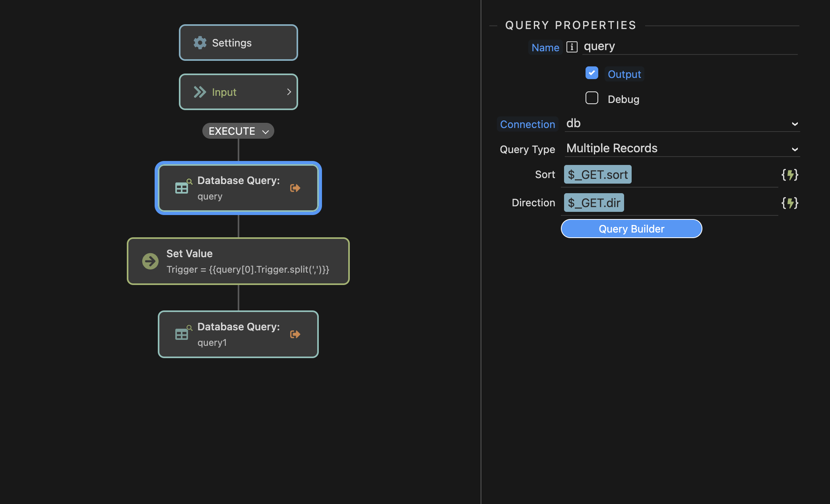Uncheck the Output checkbox
830x504 pixels.
(591, 73)
